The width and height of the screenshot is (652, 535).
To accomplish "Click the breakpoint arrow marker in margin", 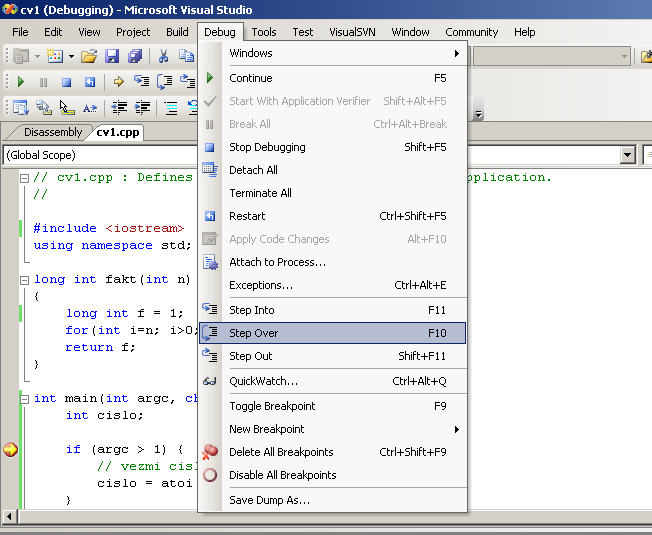I will (x=10, y=449).
